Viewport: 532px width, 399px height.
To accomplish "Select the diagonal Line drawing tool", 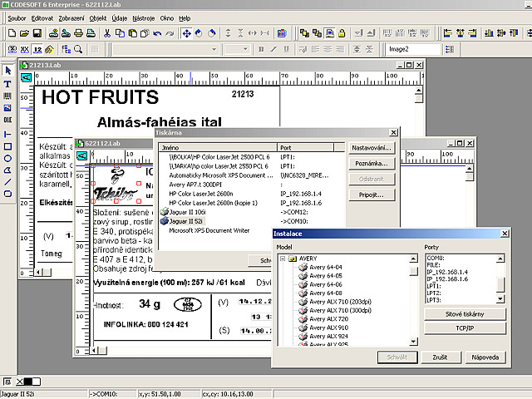I will tap(7, 182).
